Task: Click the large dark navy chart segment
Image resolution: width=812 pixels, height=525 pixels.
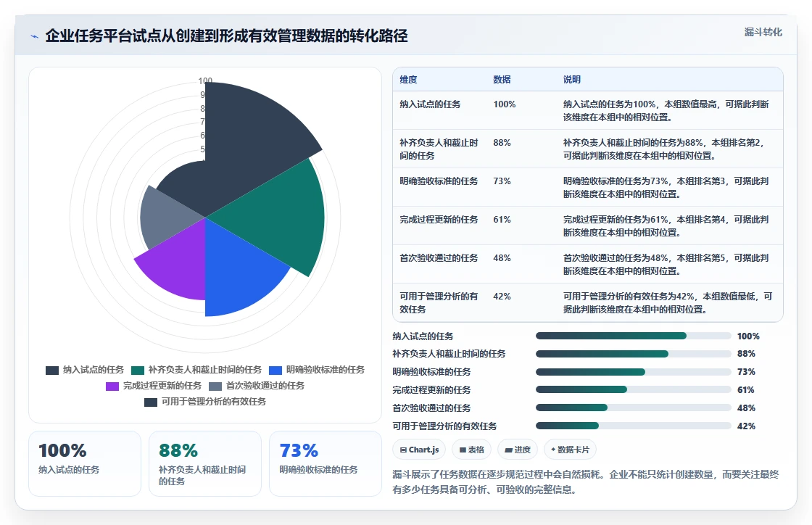Action: tap(249, 140)
